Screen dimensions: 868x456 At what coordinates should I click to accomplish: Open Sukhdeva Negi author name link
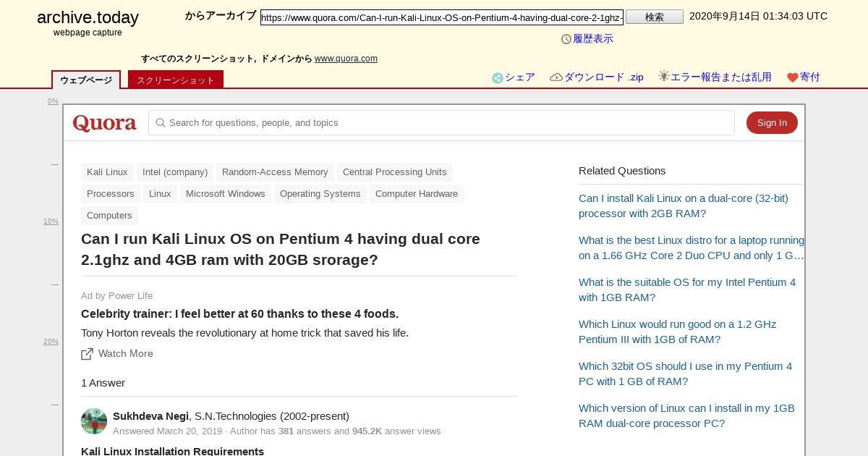click(150, 416)
